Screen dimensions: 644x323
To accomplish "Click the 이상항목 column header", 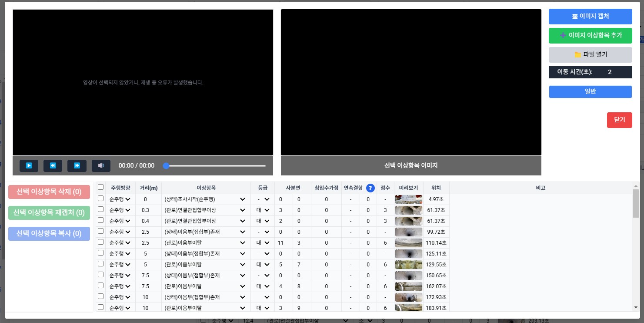I will pos(206,188).
